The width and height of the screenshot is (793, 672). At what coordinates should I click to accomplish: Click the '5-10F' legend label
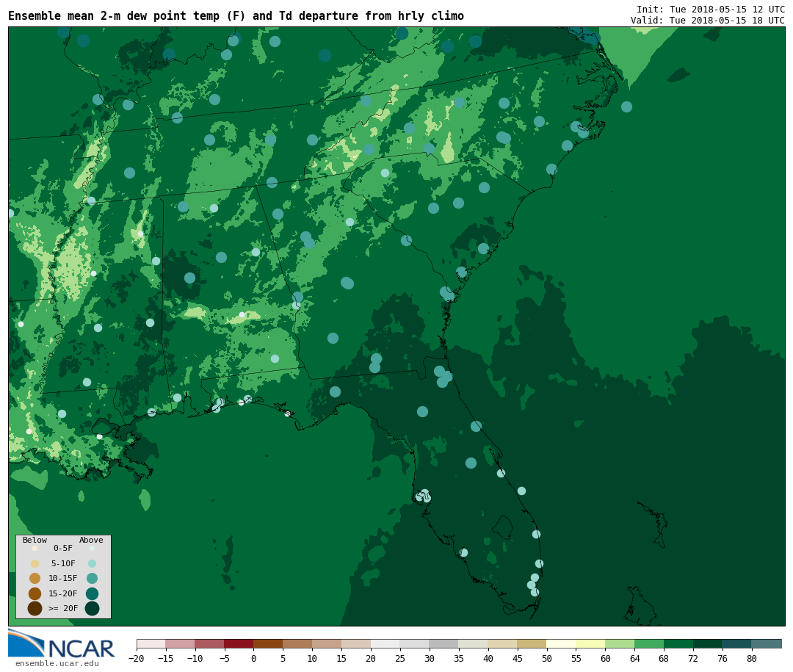click(63, 563)
